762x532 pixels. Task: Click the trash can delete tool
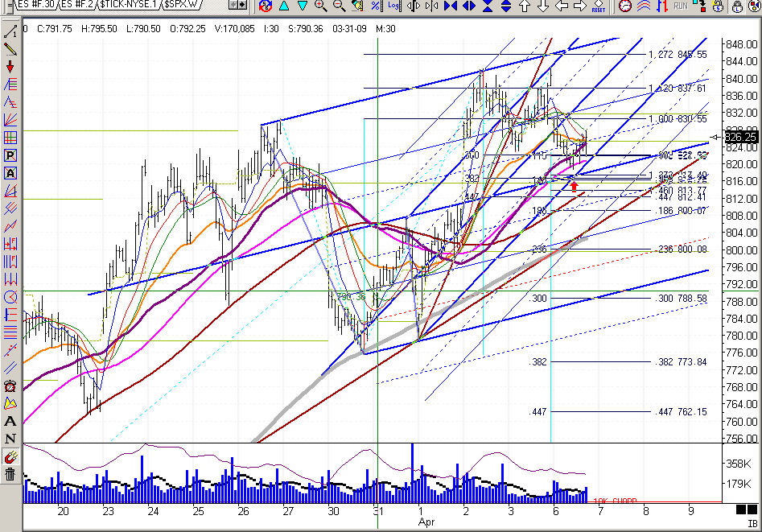pos(10,473)
